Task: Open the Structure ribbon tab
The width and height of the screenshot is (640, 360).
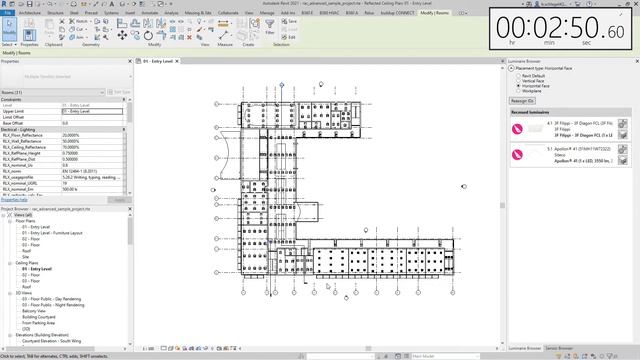Action: [x=55, y=13]
